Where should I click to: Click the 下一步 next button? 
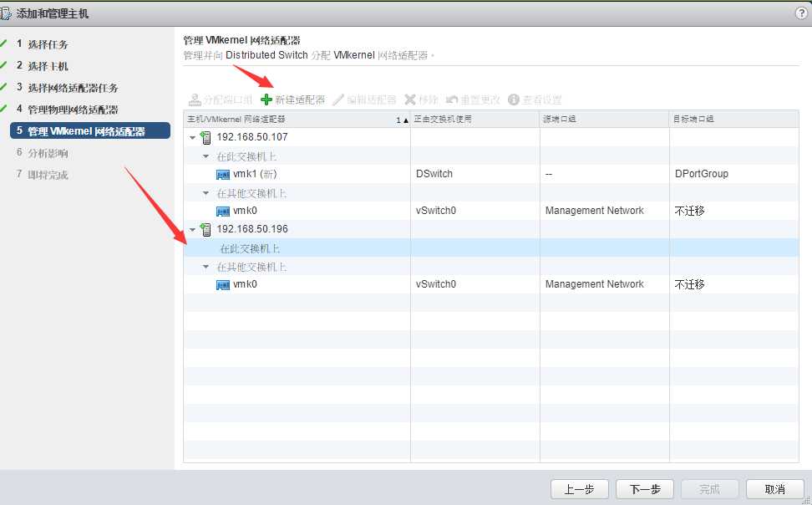(x=645, y=489)
